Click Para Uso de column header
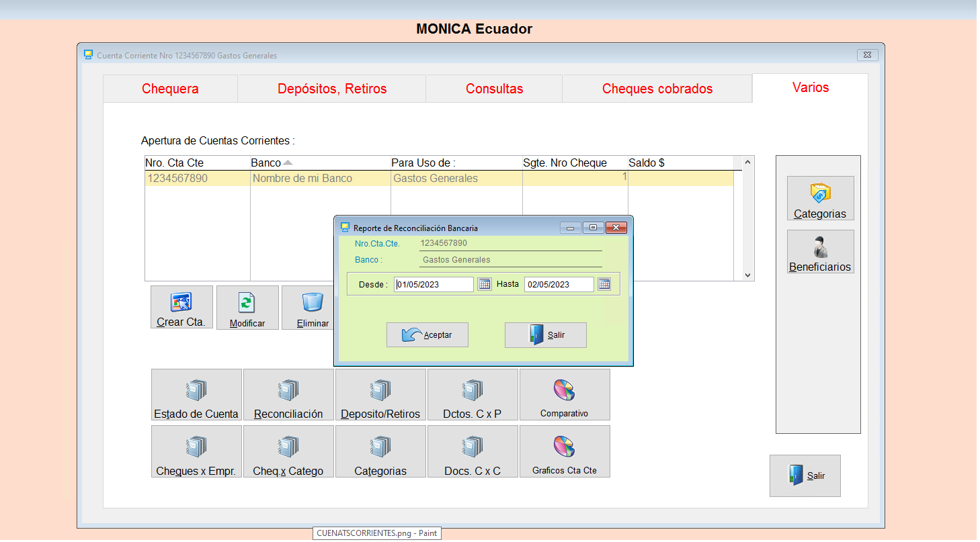The width and height of the screenshot is (980, 542). [456, 163]
